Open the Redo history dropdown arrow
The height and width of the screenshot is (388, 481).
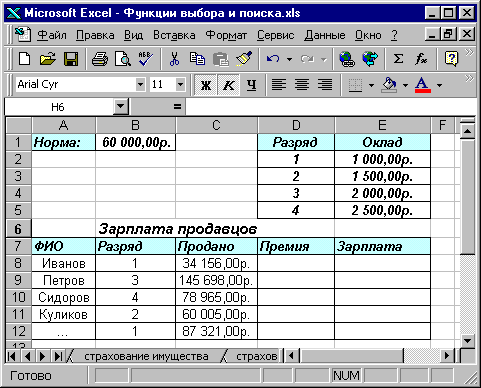point(324,59)
